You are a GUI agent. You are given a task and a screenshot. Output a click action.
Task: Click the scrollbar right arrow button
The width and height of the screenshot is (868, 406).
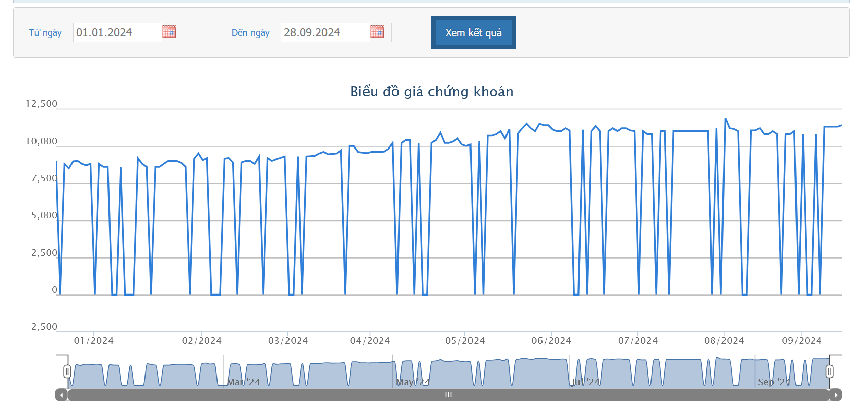click(836, 395)
